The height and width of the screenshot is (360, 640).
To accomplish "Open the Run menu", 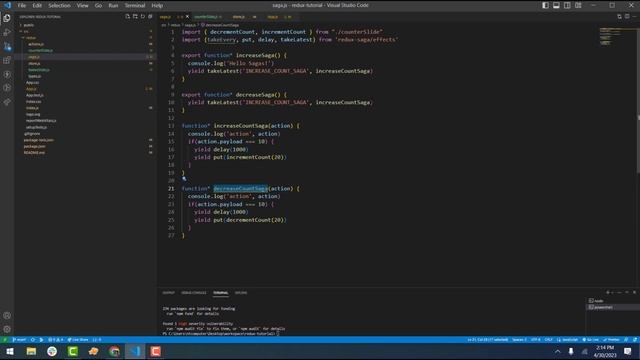I will click(113, 5).
